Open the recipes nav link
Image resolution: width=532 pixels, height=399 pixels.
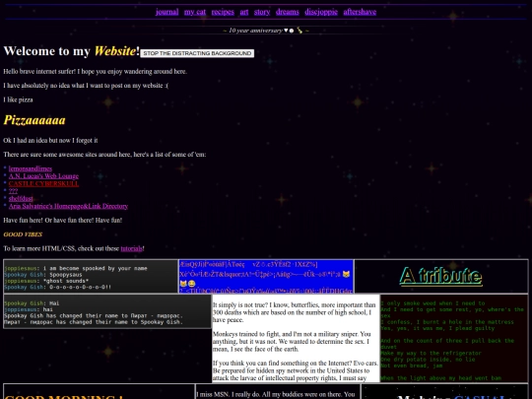point(223,12)
